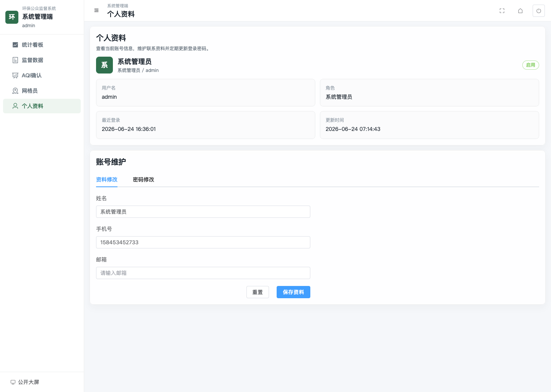Focus the 姓名 input field
The image size is (551, 392).
(203, 212)
